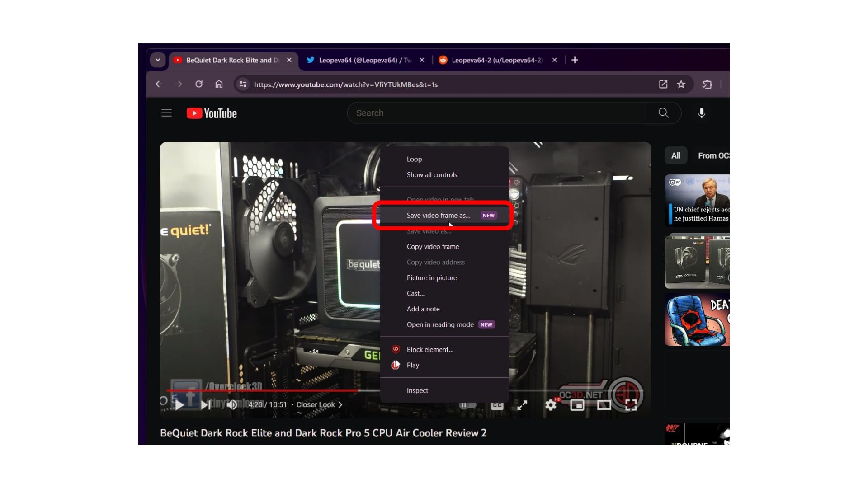
Task: Enable the miniplayer
Action: [x=577, y=405]
